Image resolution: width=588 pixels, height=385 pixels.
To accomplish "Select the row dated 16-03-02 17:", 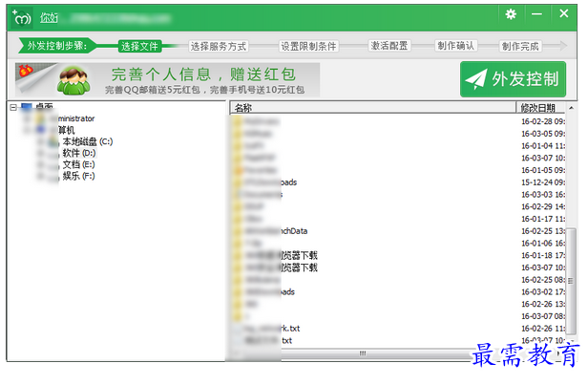I will click(x=397, y=292).
